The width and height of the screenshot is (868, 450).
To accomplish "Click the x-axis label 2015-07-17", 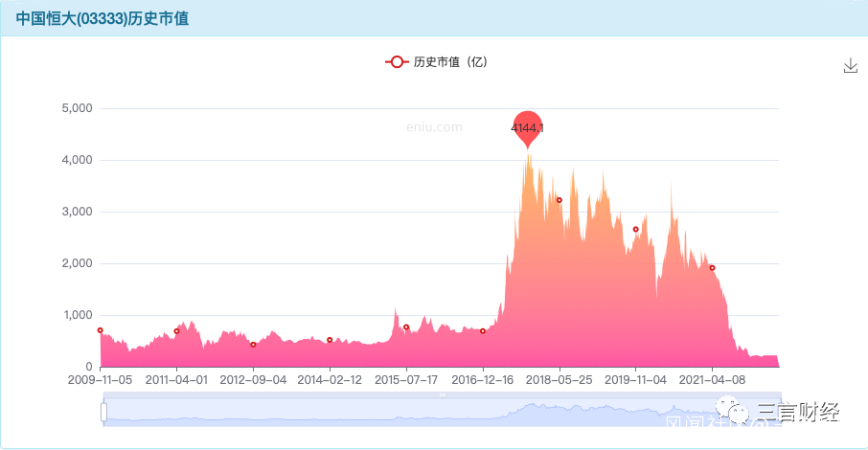I will point(406,380).
